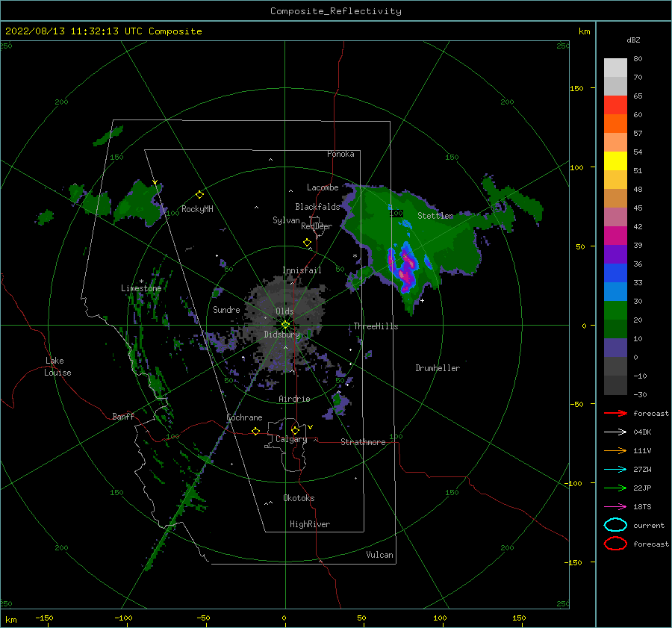This screenshot has height=628, width=672.
Task: Click the Banff label
Action: click(123, 416)
